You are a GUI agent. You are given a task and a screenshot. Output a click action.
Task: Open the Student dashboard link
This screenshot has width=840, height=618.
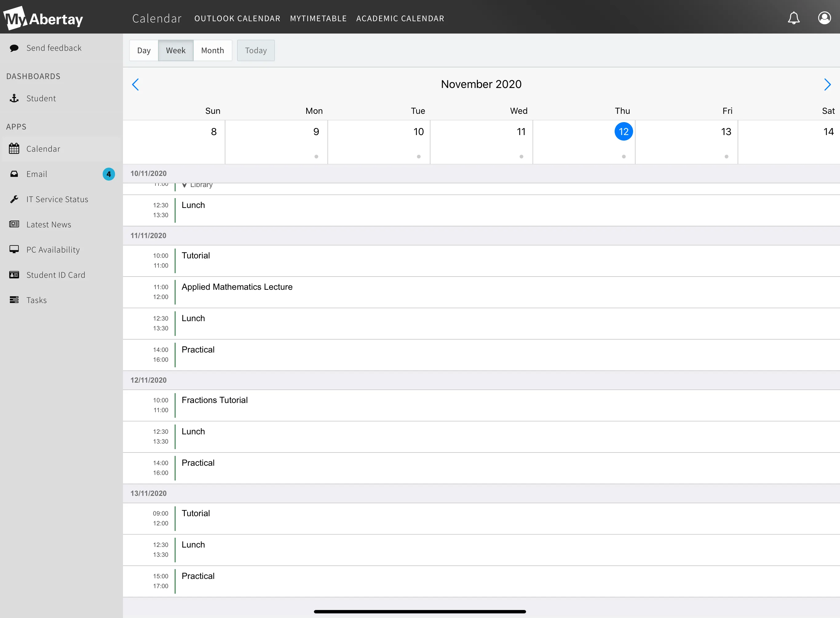click(x=41, y=98)
